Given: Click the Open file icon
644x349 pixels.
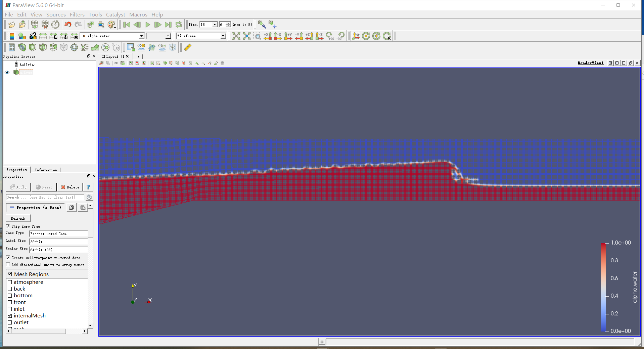Looking at the screenshot, I should [12, 25].
